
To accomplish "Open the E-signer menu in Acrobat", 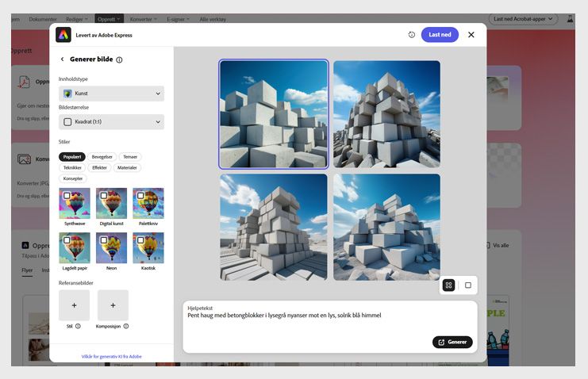I will [x=178, y=19].
